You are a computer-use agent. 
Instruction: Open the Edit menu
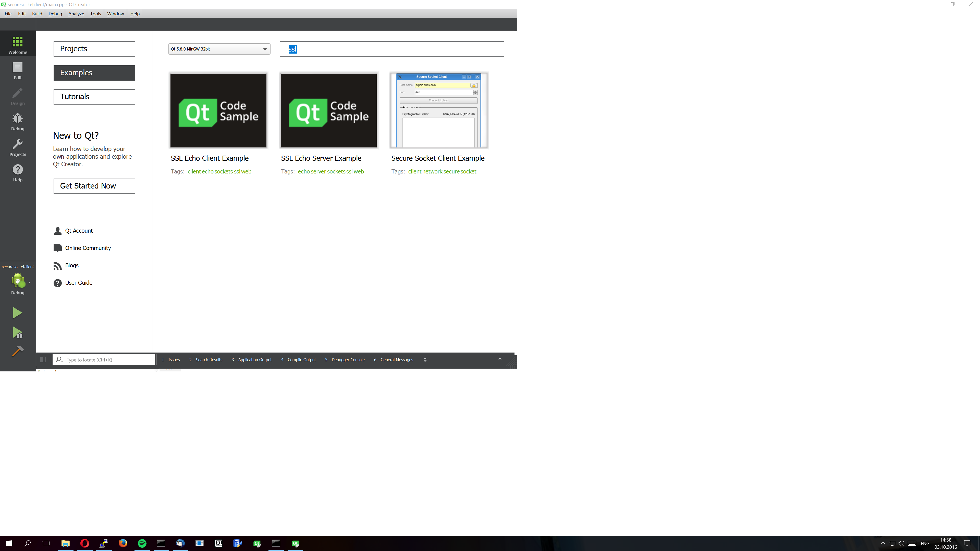tap(22, 14)
